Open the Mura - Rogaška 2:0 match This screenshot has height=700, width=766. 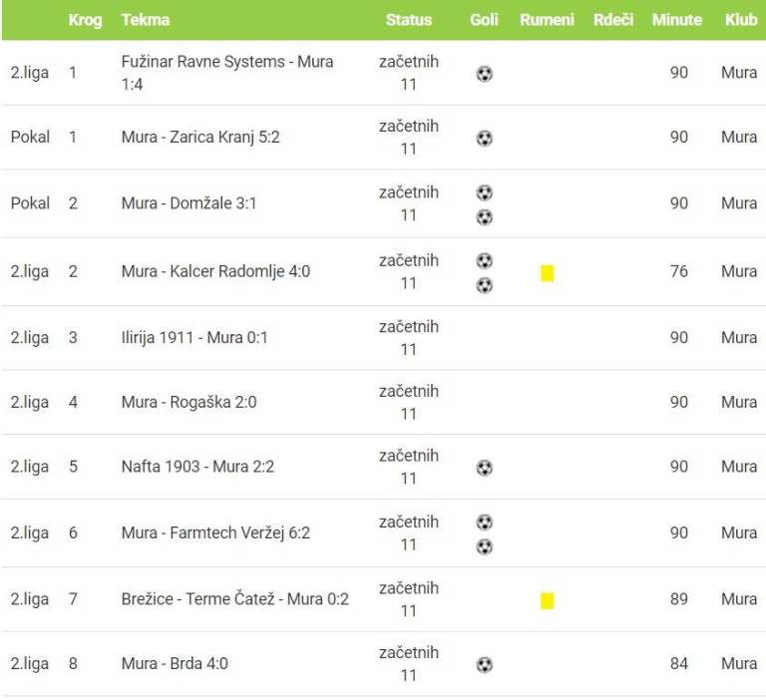(x=188, y=403)
